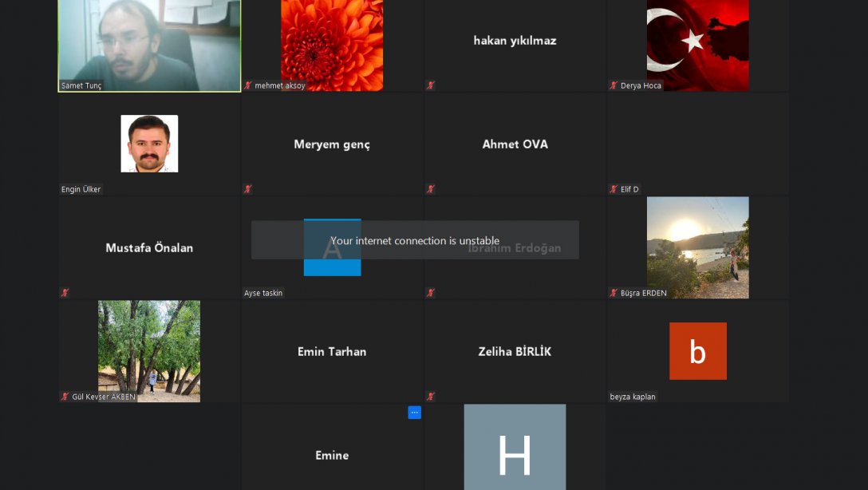Click the gray 'H' avatar tile
The image size is (868, 490).
pos(515,447)
